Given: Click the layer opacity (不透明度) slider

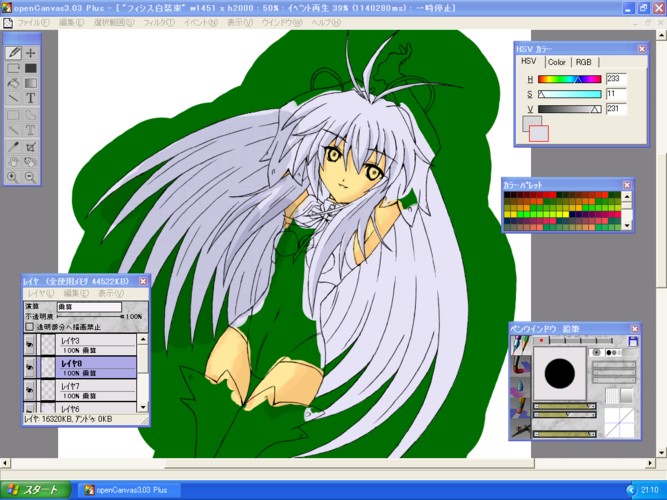Looking at the screenshot, I should click(90, 317).
